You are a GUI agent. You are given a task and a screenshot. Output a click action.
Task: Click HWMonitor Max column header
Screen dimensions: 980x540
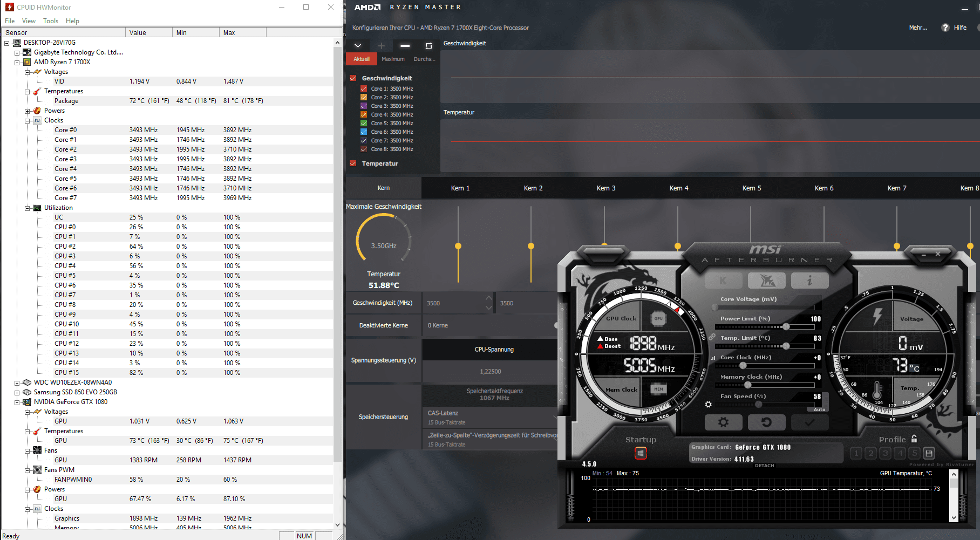coord(243,33)
